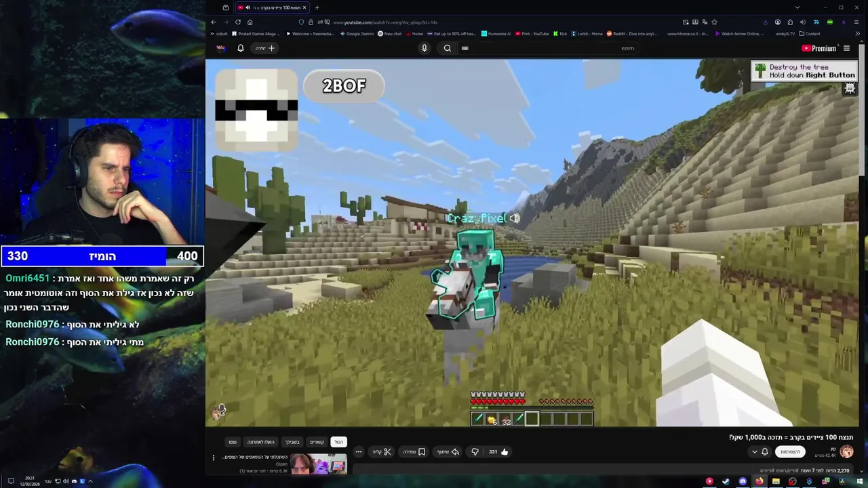Viewport: 868px width, 488px height.
Task: Show more bookmarks overflow chevron
Action: [857, 34]
